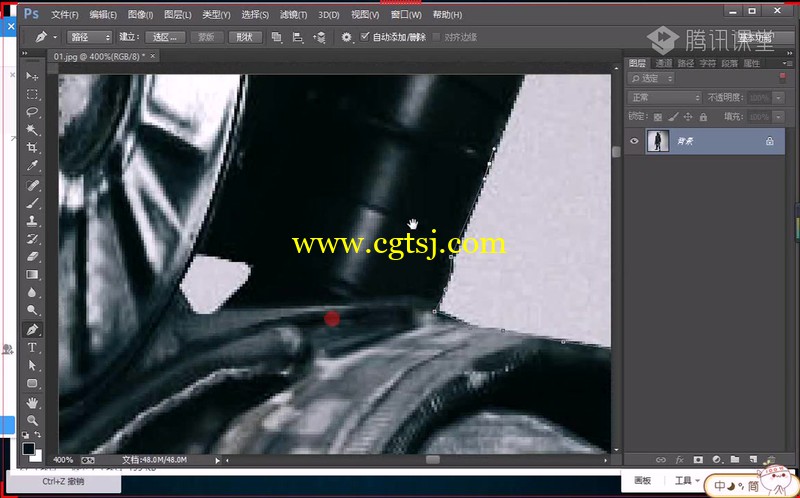The height and width of the screenshot is (498, 800).
Task: Toggle 对齐边缘 checkbox
Action: (436, 37)
